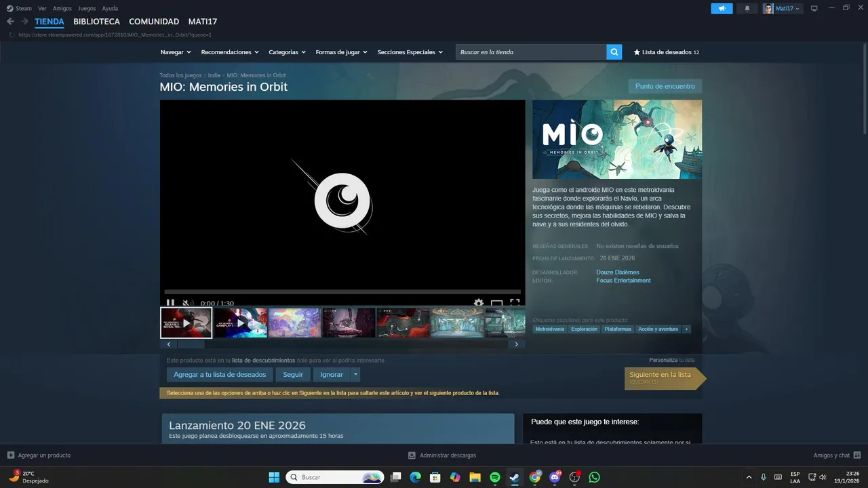
Task: Open the Ignorar options arrow
Action: 355,374
